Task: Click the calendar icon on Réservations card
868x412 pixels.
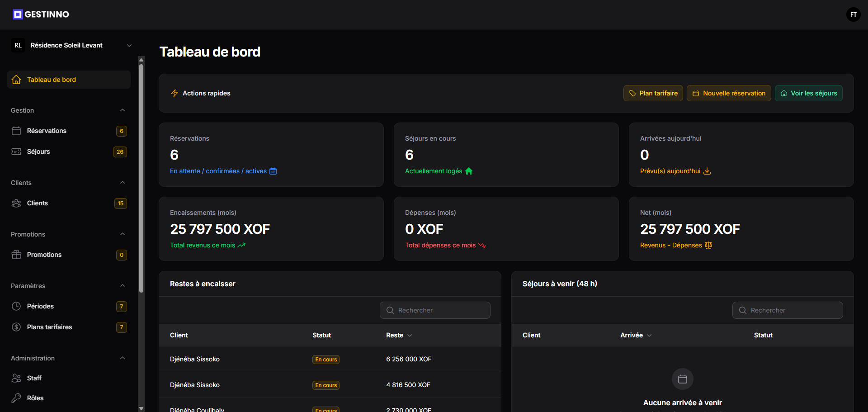Action: point(273,171)
